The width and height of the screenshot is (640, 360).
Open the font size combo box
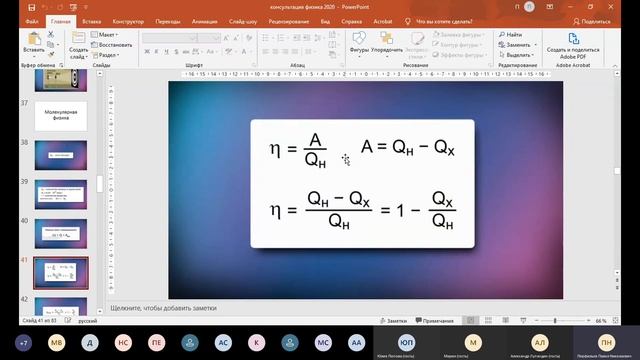click(210, 38)
